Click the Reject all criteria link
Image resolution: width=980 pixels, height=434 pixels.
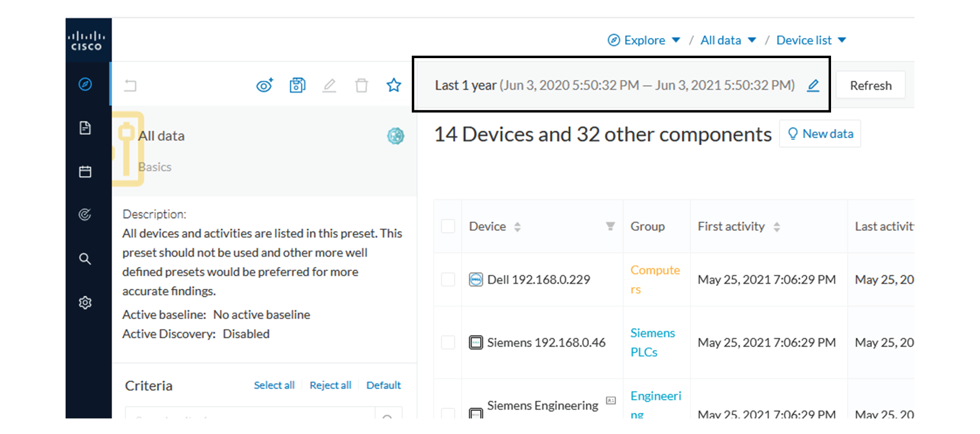coord(330,385)
